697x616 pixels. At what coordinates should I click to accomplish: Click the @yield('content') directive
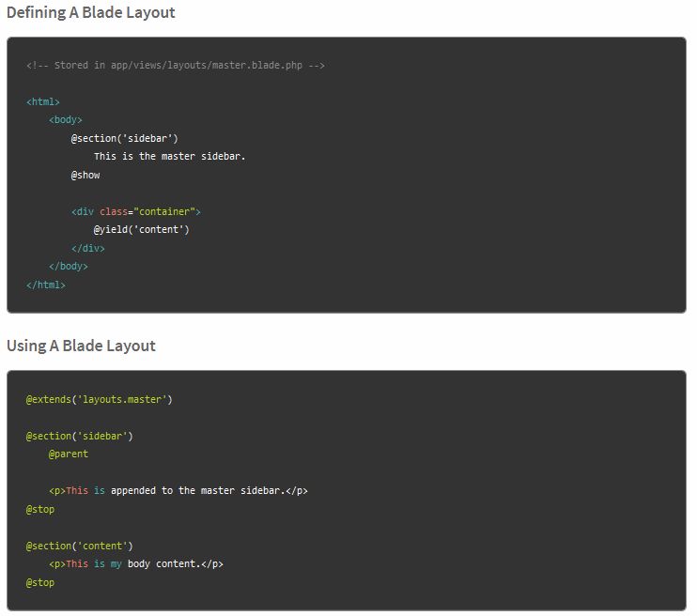pos(141,230)
